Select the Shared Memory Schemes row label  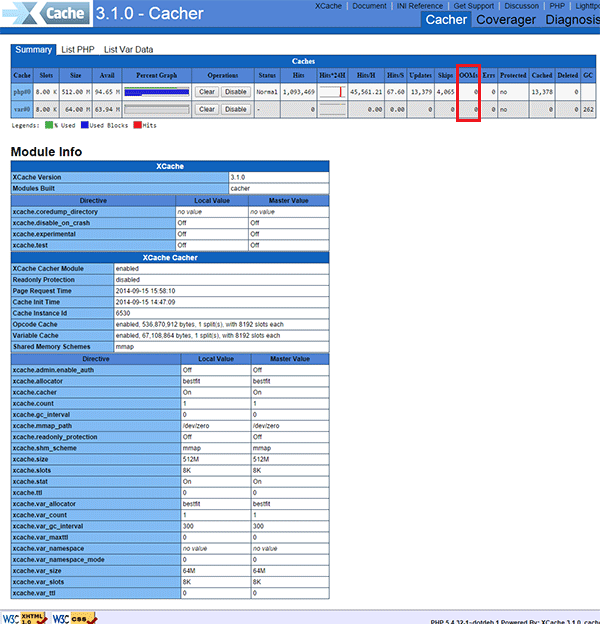pyautogui.click(x=51, y=347)
